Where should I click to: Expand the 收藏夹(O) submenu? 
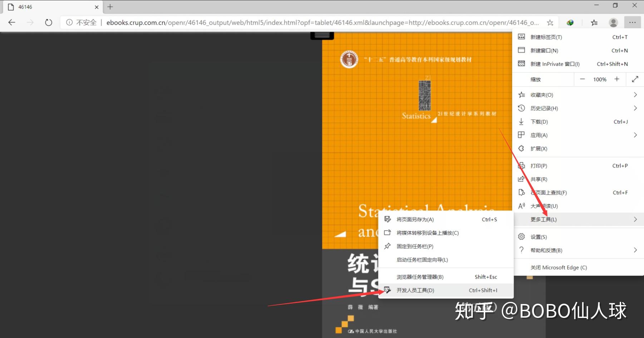[578, 95]
